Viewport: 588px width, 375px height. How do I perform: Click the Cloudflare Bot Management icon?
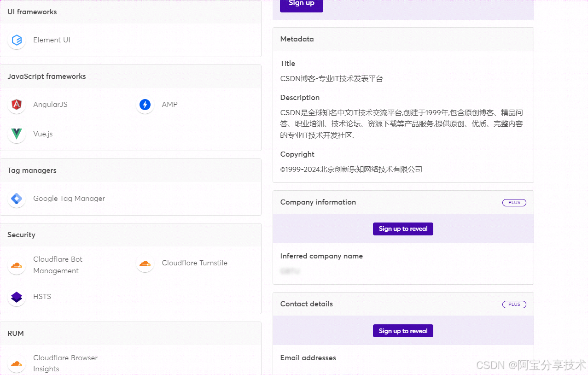(x=17, y=265)
